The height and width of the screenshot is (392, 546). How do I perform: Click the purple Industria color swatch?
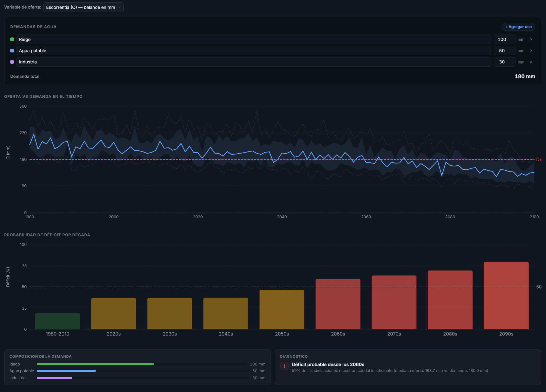12,62
